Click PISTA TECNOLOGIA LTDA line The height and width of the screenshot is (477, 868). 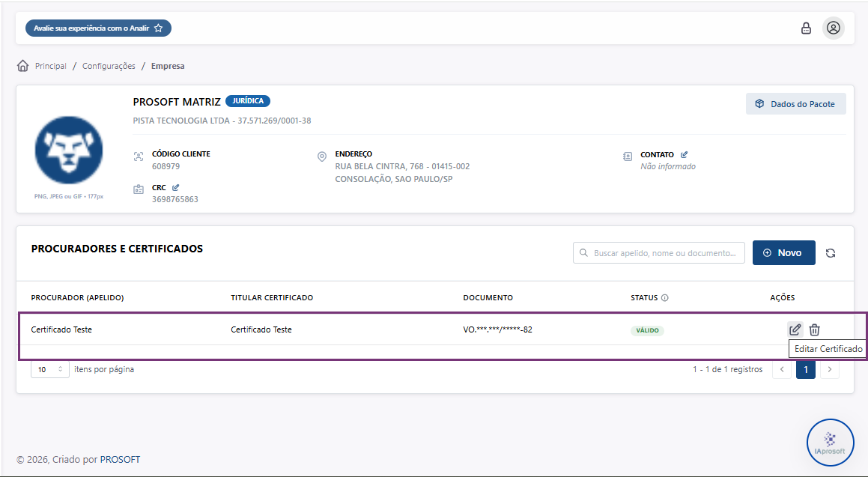(x=222, y=121)
